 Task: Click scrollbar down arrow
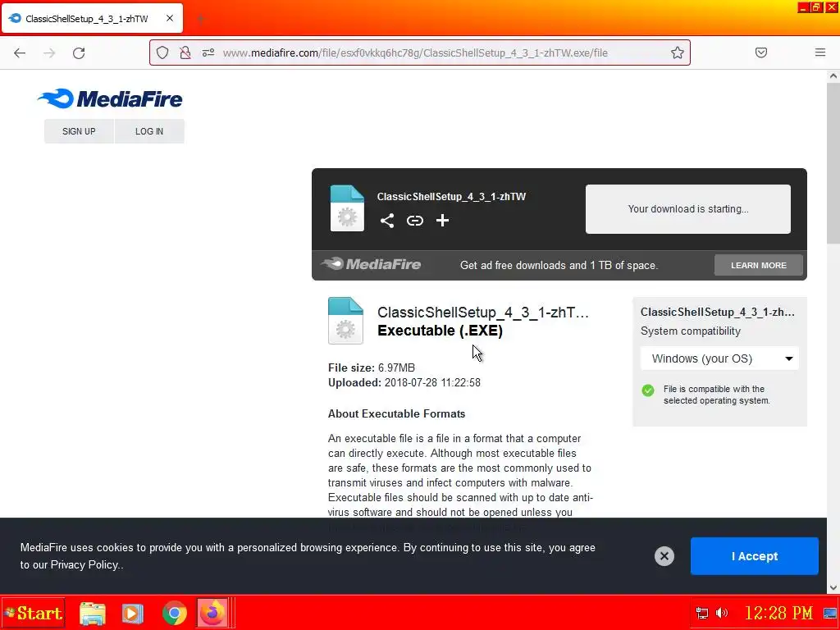[x=833, y=587]
